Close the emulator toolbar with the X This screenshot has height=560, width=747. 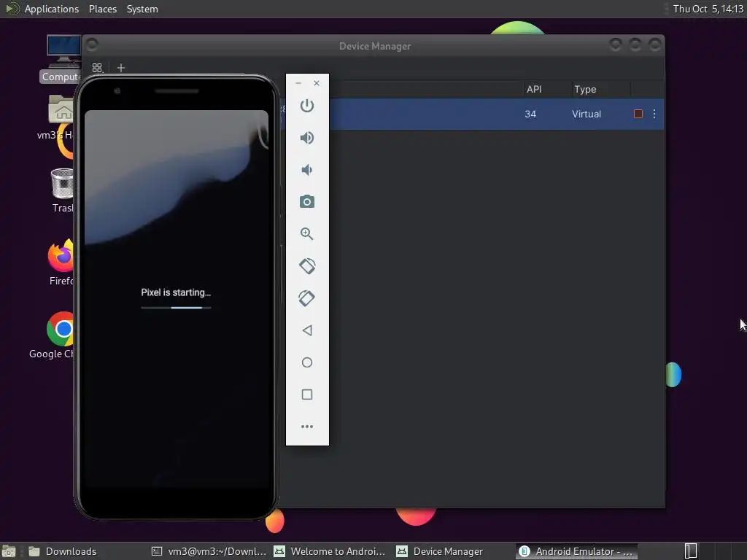(317, 83)
